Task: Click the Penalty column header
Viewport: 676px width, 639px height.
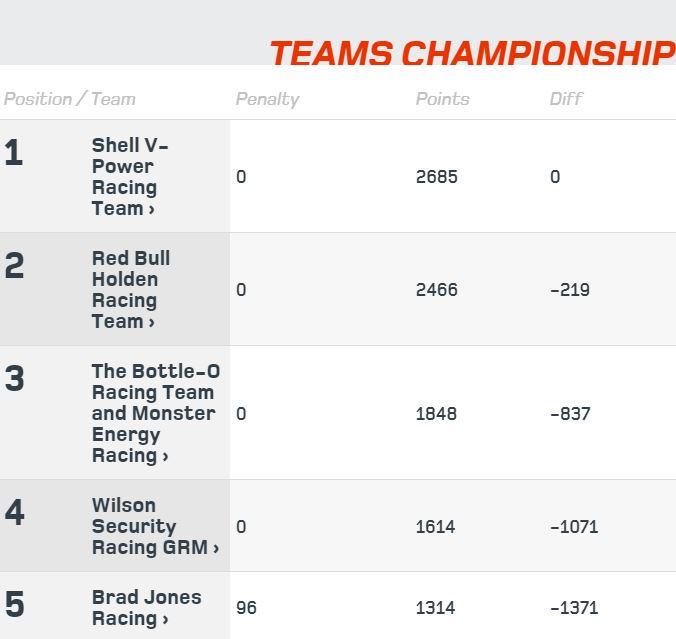Action: pyautogui.click(x=267, y=99)
